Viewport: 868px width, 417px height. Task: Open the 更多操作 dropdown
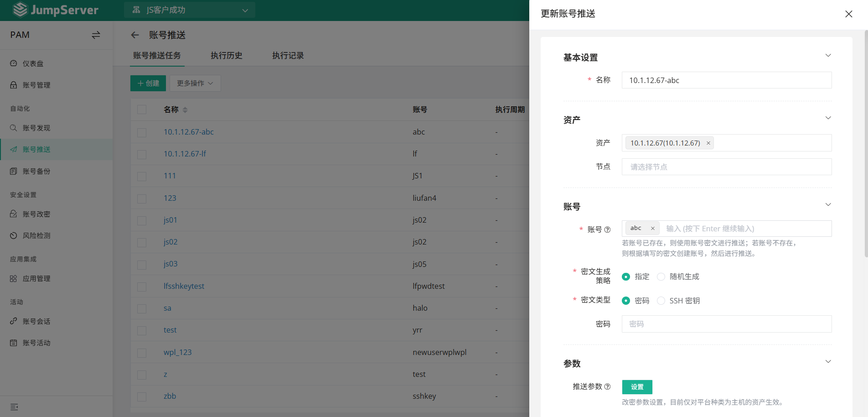195,83
